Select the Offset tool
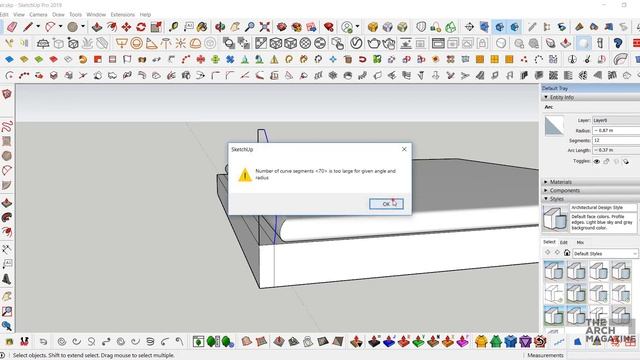 (x=111, y=27)
